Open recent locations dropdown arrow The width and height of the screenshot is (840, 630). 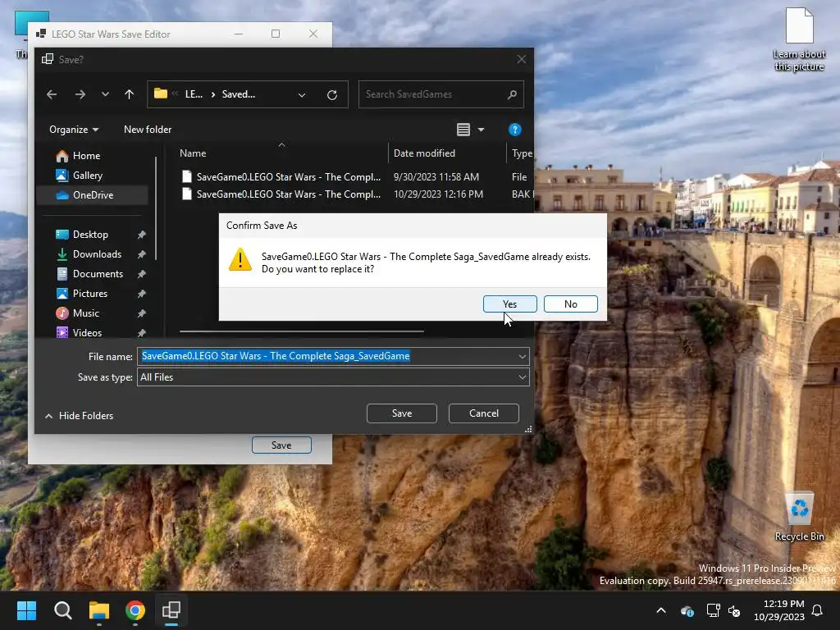[105, 94]
